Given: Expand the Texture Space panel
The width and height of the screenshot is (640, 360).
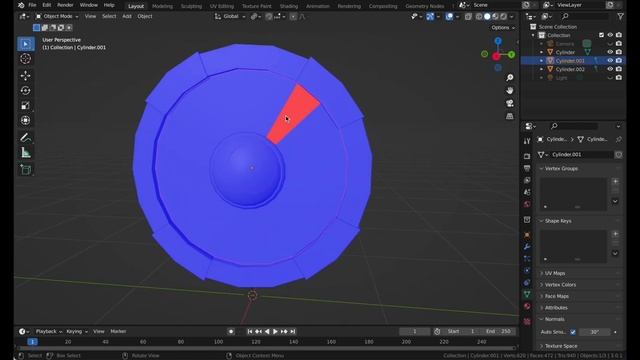Looking at the screenshot, I should (561, 346).
